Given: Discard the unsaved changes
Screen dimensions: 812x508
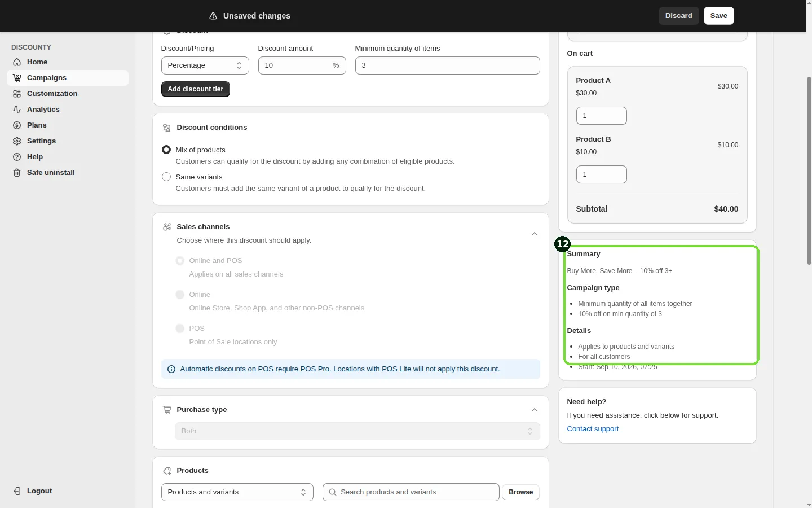Looking at the screenshot, I should [679, 16].
